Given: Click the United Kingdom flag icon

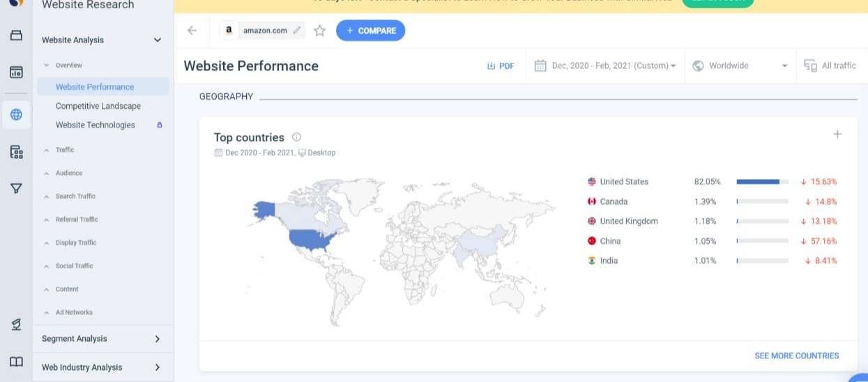Looking at the screenshot, I should [x=592, y=221].
